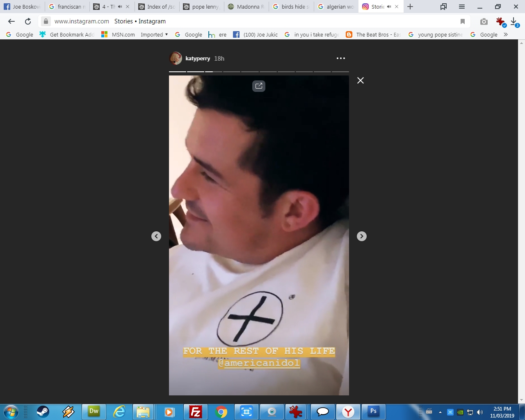Close the Instagram story viewer
The width and height of the screenshot is (525, 420).
click(361, 80)
